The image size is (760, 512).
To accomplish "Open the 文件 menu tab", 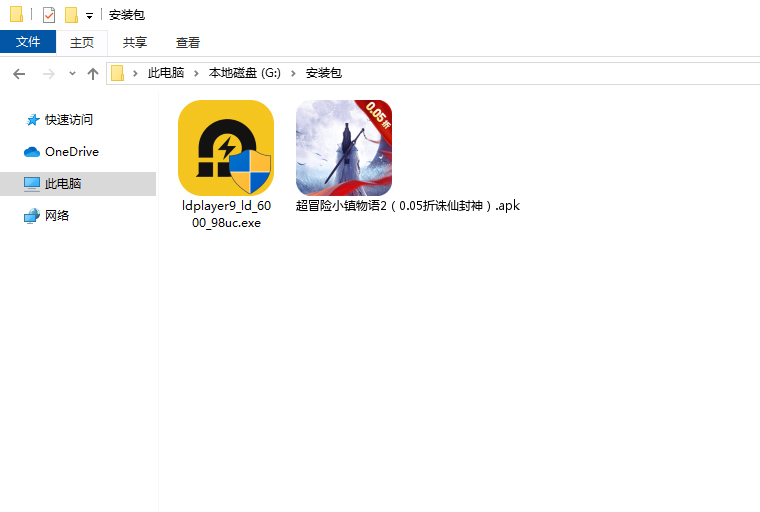I will (28, 42).
